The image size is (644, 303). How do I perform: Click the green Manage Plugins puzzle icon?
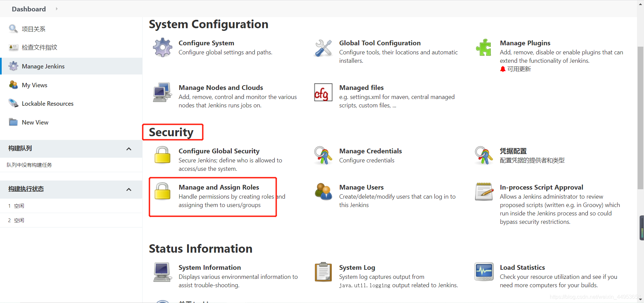(483, 47)
